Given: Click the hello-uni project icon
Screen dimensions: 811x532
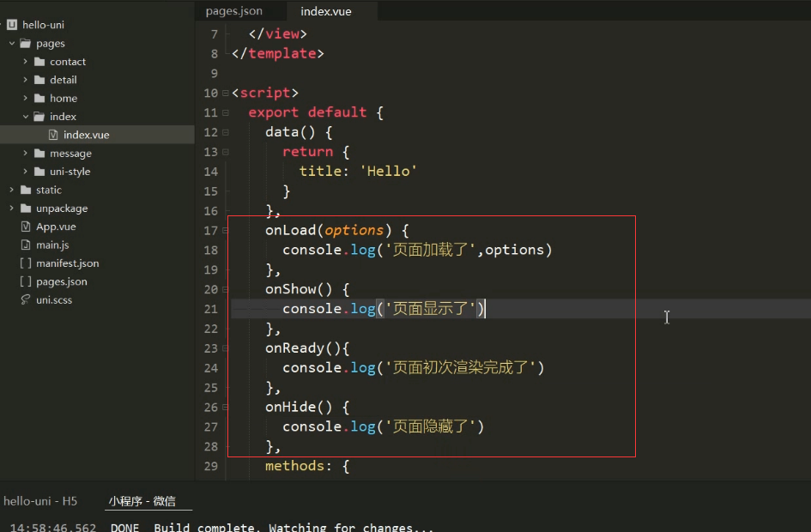Looking at the screenshot, I should tap(12, 25).
